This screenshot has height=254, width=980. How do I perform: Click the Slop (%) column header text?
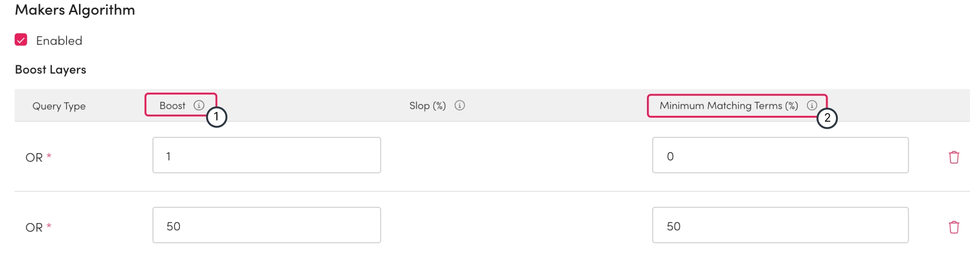[x=427, y=106]
